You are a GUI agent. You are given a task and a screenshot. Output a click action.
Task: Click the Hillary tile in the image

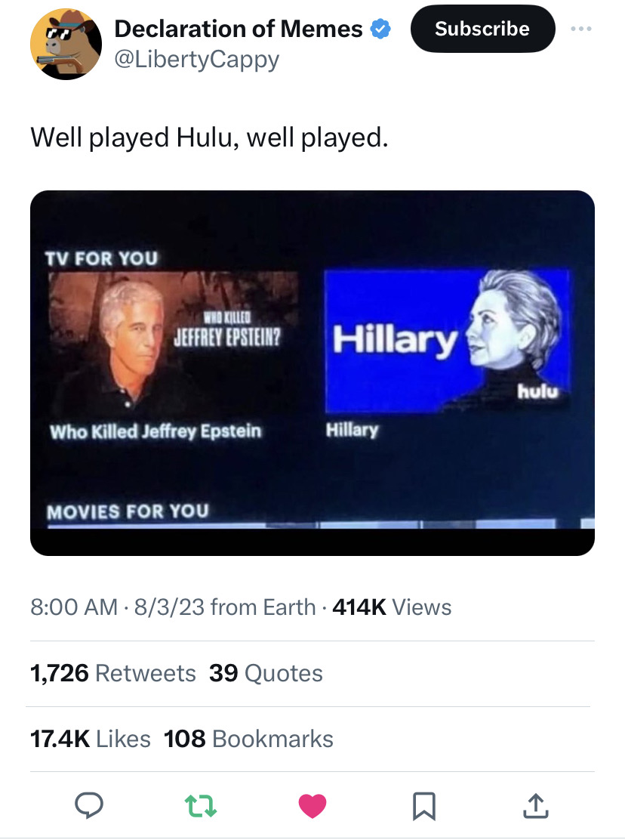[447, 341]
